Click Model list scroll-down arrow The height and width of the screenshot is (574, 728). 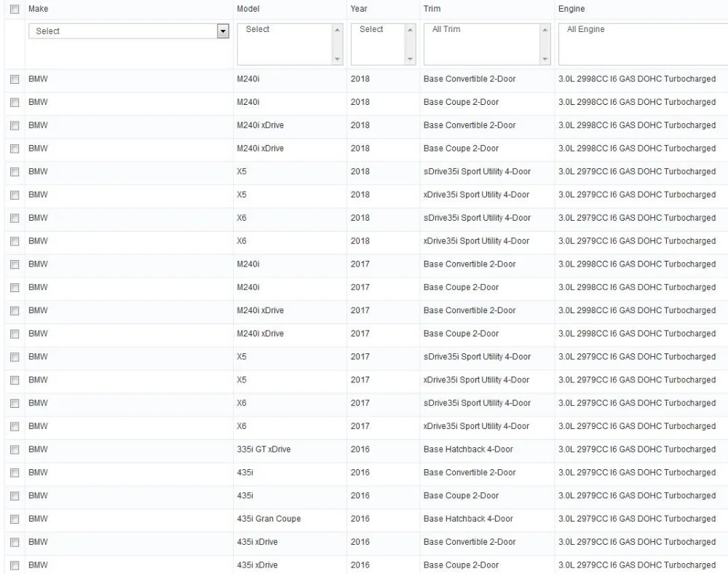point(338,59)
